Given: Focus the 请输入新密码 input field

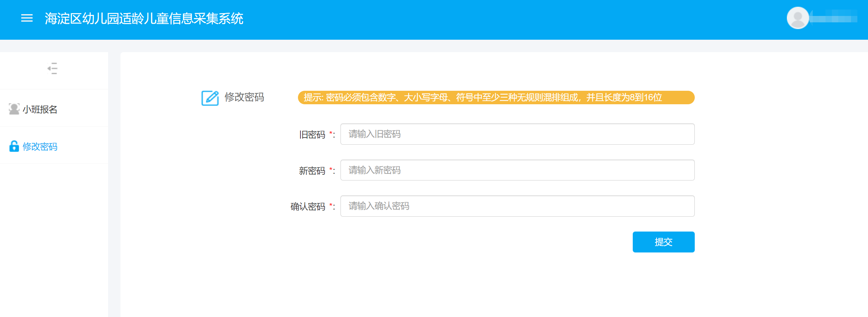Looking at the screenshot, I should pos(517,170).
